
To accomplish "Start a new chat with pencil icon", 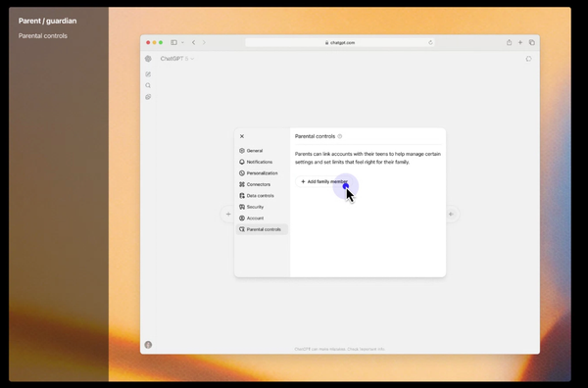I will (x=148, y=74).
